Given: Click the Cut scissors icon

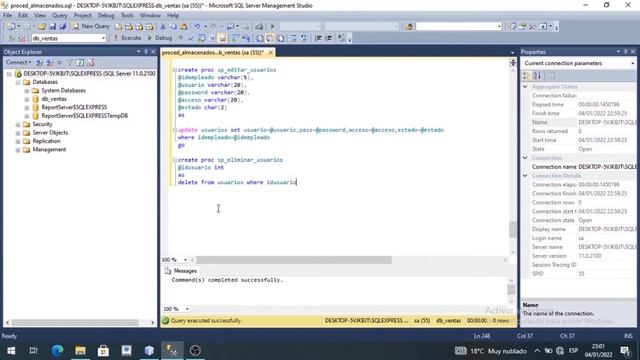Looking at the screenshot, I should click(163, 27).
